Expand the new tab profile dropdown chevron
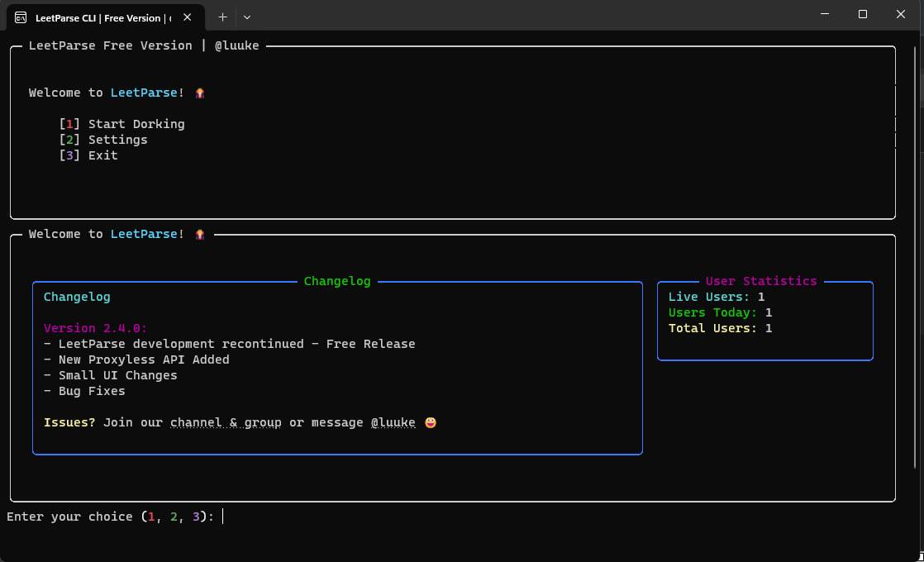Viewport: 924px width, 562px height. (x=246, y=17)
